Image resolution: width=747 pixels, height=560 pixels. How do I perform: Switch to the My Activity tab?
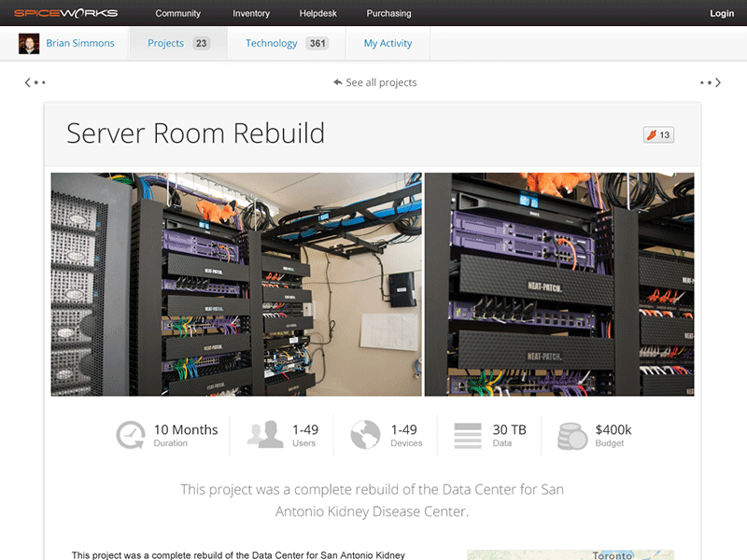(x=387, y=42)
